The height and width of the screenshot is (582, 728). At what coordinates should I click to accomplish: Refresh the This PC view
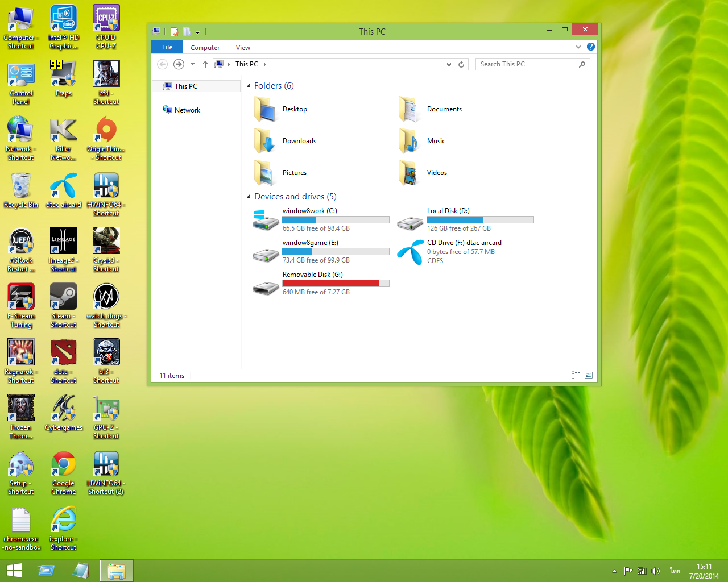tap(461, 64)
